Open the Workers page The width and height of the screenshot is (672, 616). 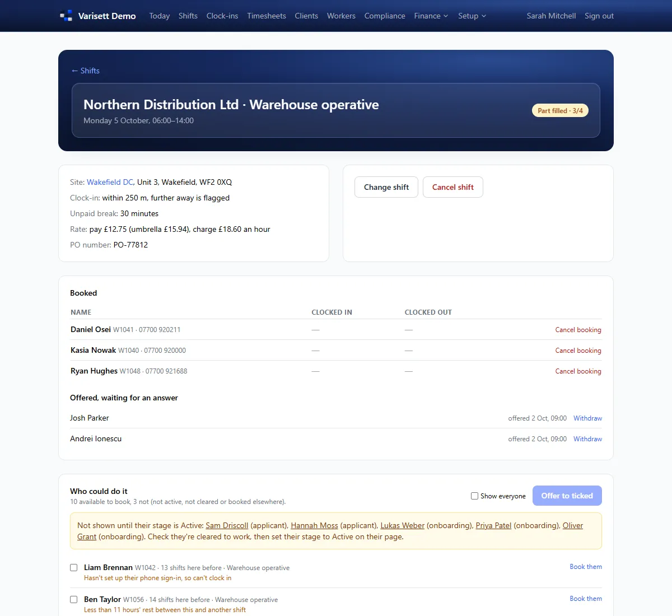341,16
